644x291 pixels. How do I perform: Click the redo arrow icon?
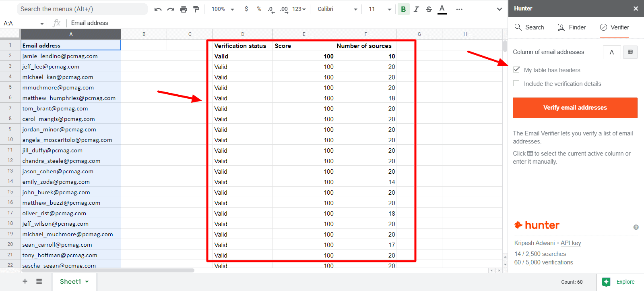click(171, 9)
